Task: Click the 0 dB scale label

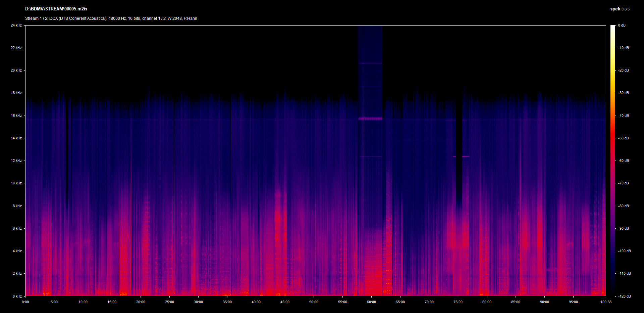Action: [622, 25]
